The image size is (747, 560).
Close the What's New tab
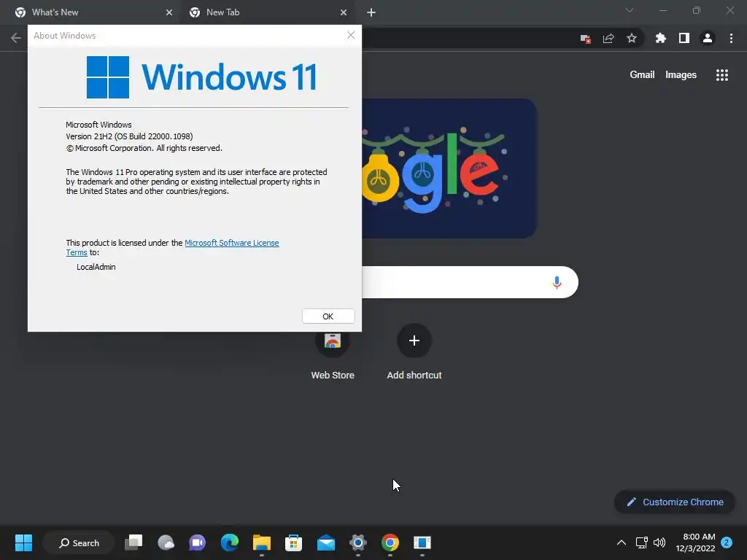pyautogui.click(x=169, y=12)
